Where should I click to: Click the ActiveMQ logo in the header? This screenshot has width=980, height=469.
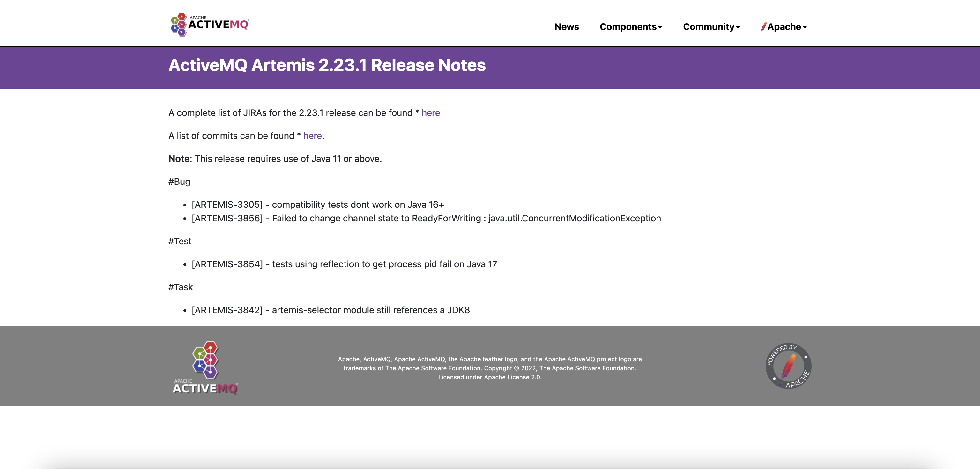click(210, 24)
